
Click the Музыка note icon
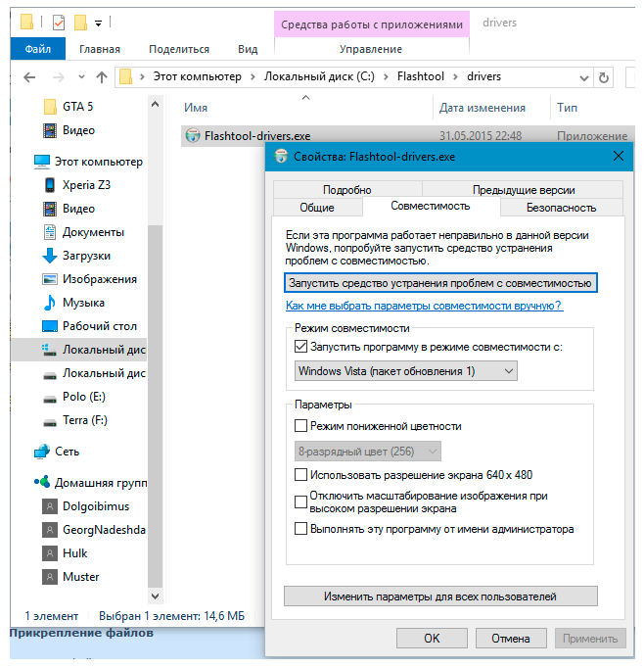point(50,303)
